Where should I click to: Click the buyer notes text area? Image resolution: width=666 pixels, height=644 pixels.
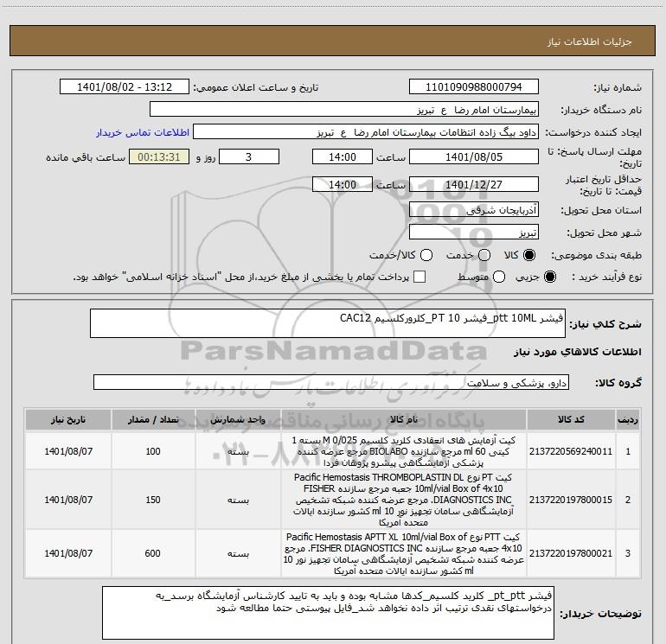coord(328,613)
